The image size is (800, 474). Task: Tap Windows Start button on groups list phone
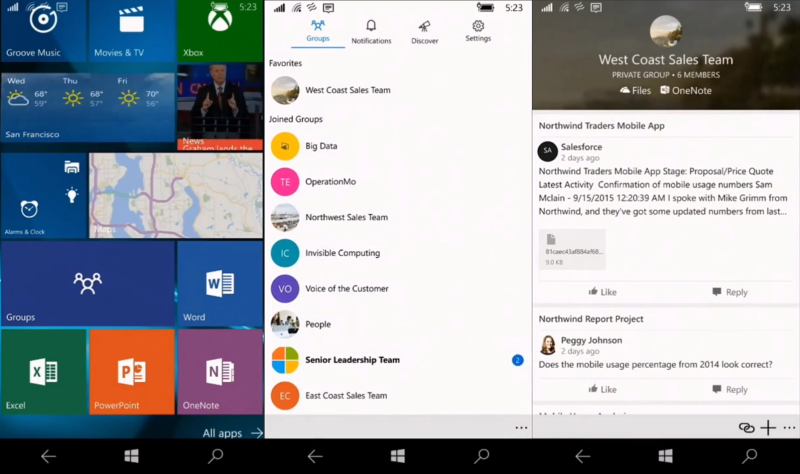click(x=398, y=456)
